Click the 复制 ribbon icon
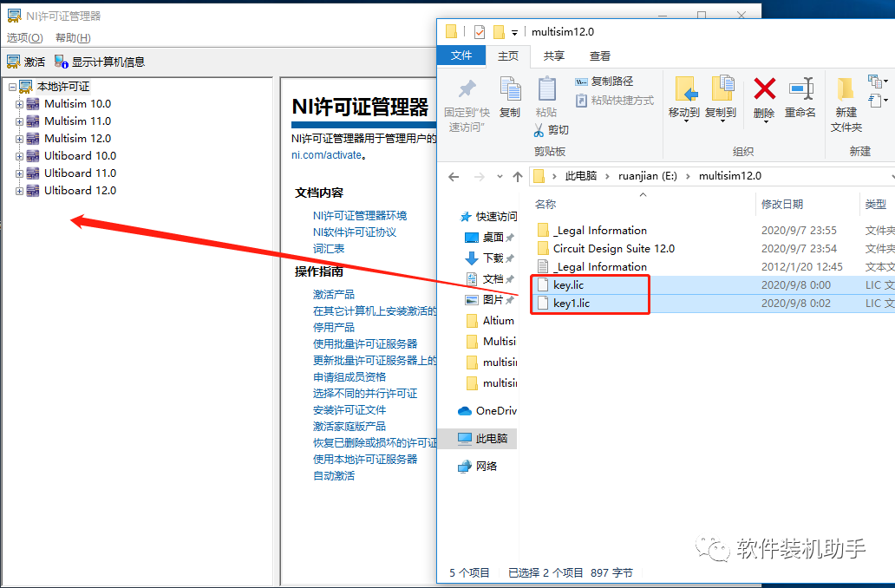Screen dimensions: 895x588 click(510, 88)
